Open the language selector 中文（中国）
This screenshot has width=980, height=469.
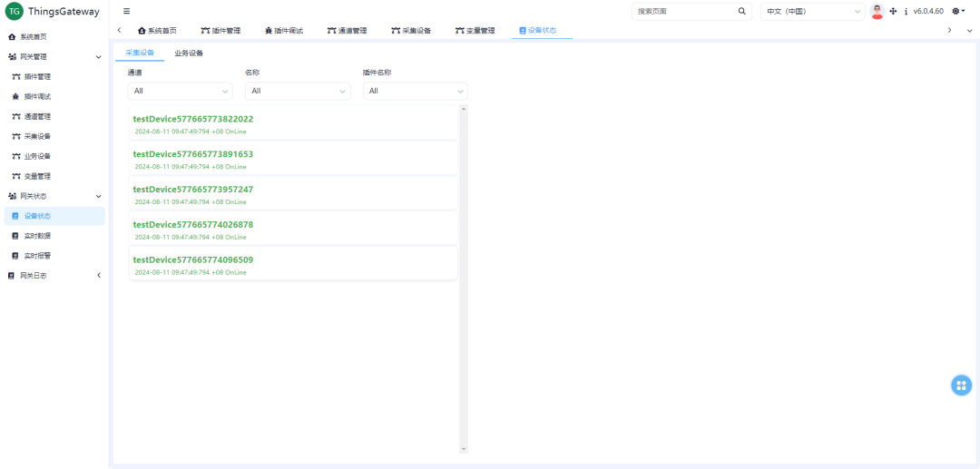coord(812,11)
